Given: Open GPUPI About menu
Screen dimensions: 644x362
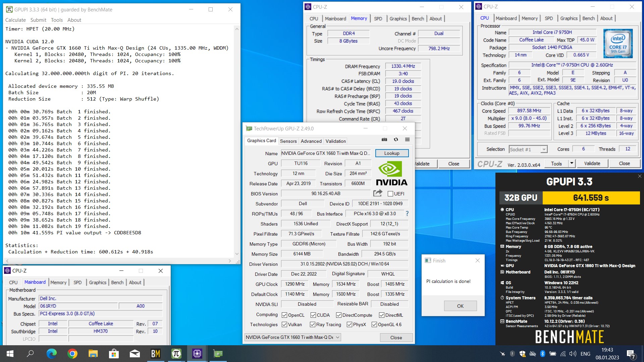Looking at the screenshot, I should pyautogui.click(x=74, y=20).
